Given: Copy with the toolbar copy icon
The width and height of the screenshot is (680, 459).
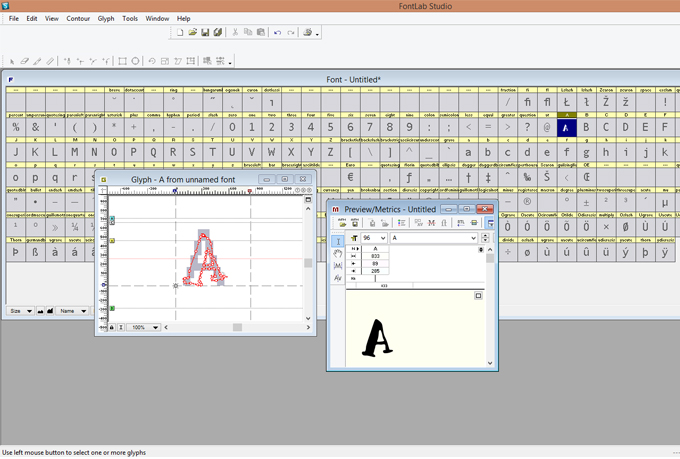Looking at the screenshot, I should 248,33.
